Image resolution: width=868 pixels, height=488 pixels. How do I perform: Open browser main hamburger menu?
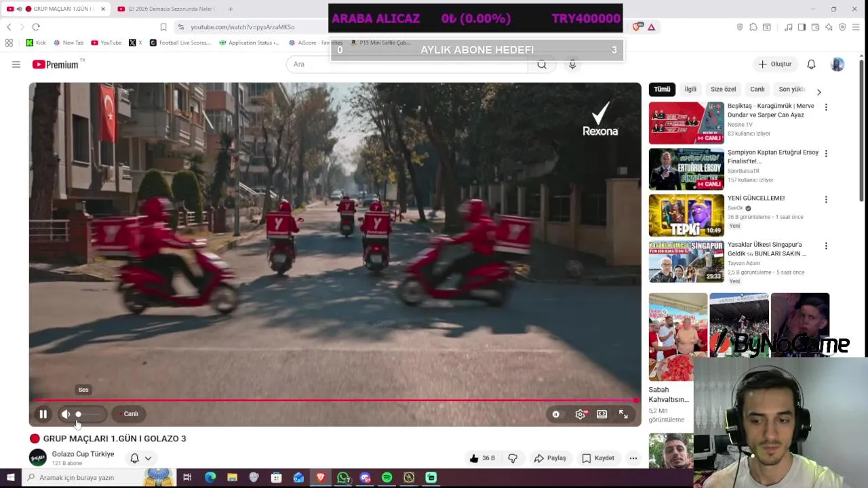pyautogui.click(x=856, y=27)
